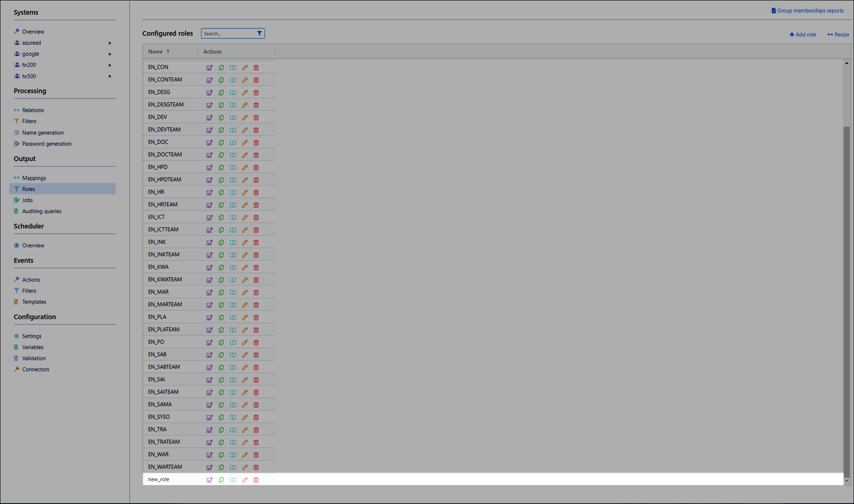Viewport: 854px width, 504px height.
Task: Click the filter funnel icon in search box
Action: pyautogui.click(x=259, y=33)
